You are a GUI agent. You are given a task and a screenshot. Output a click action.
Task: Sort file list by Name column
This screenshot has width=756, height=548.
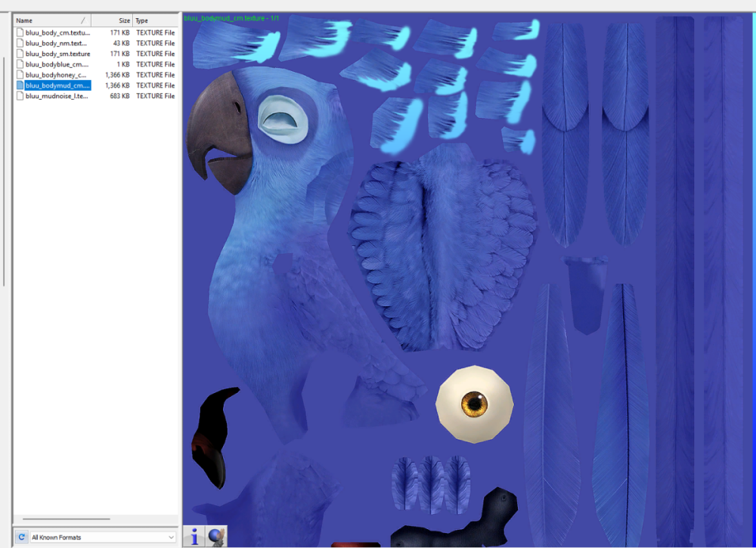point(52,20)
